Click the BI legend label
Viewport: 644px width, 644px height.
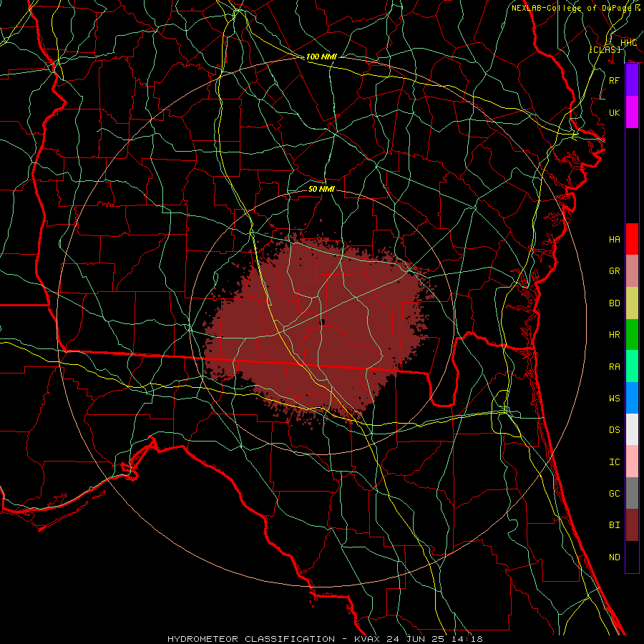pyautogui.click(x=614, y=525)
